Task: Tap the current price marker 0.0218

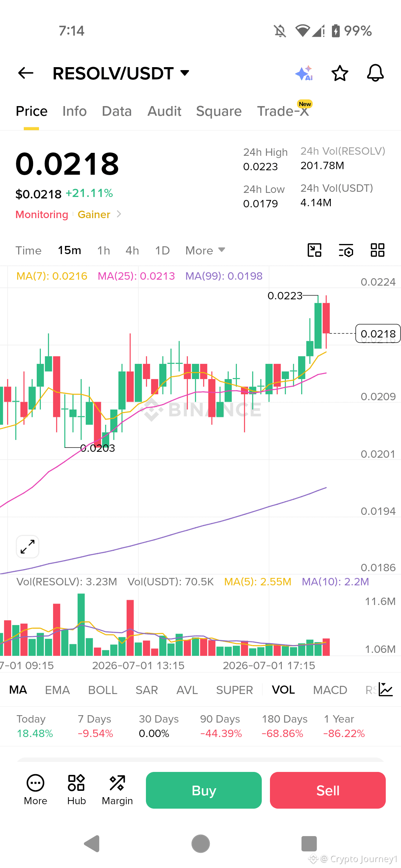Action: (378, 334)
